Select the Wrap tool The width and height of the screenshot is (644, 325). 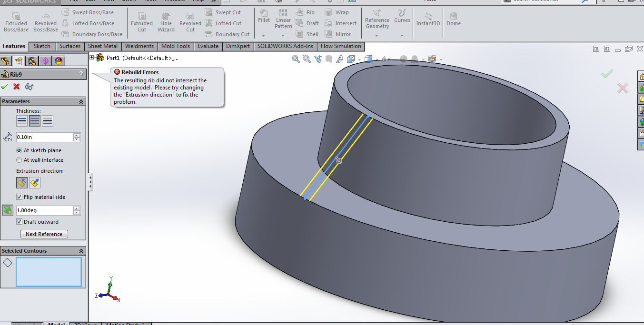tap(337, 12)
